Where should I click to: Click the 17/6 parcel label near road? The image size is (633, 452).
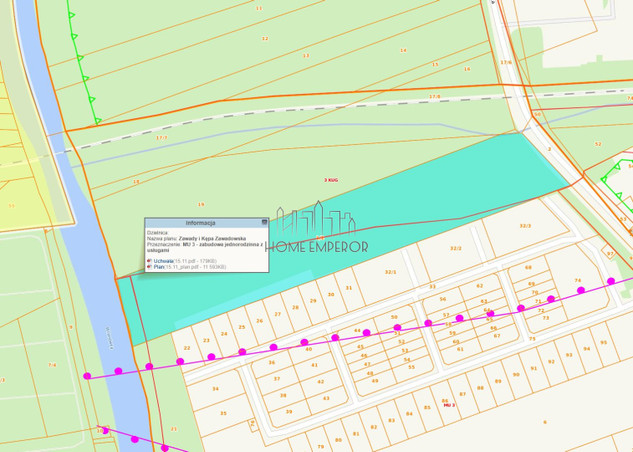tap(506, 63)
